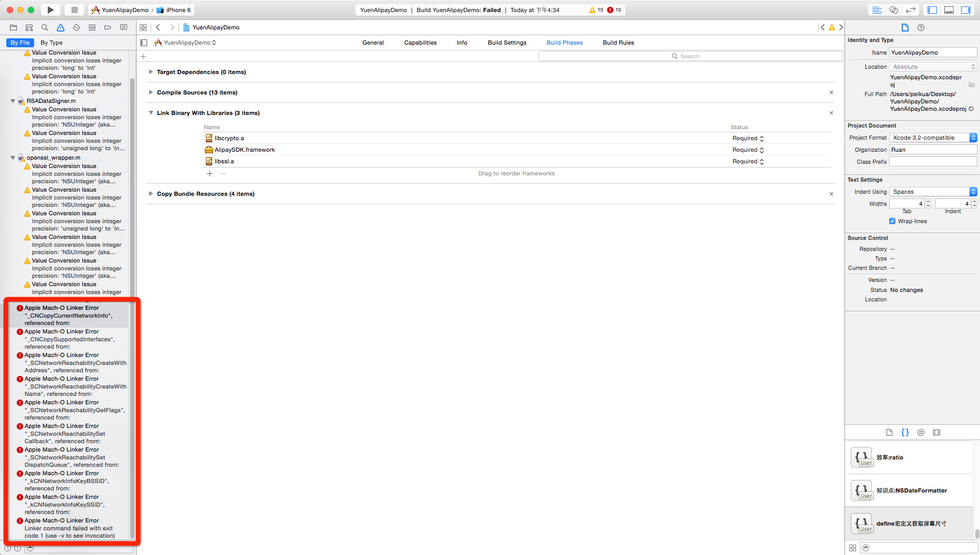Screen dimensions: 980x555
Task: Remove Copy Bundle Resources phase
Action: point(831,194)
